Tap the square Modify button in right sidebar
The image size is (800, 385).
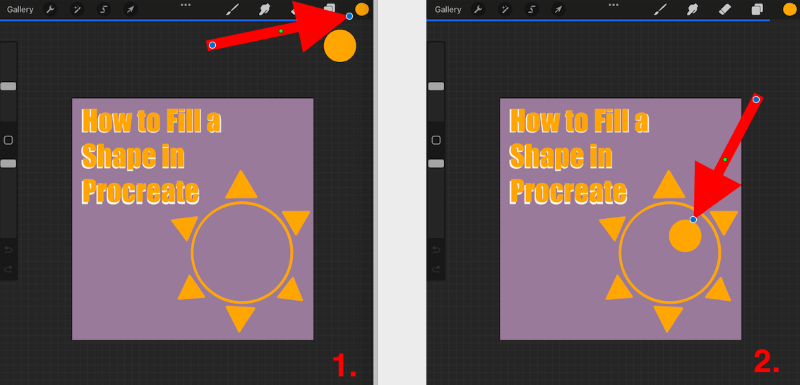pyautogui.click(x=436, y=140)
